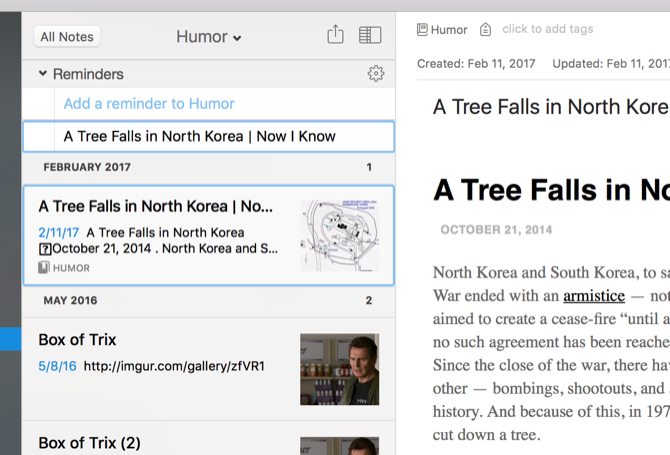Select the Tree Falls reminder row
Viewport: 670px width, 455px height.
tap(209, 137)
